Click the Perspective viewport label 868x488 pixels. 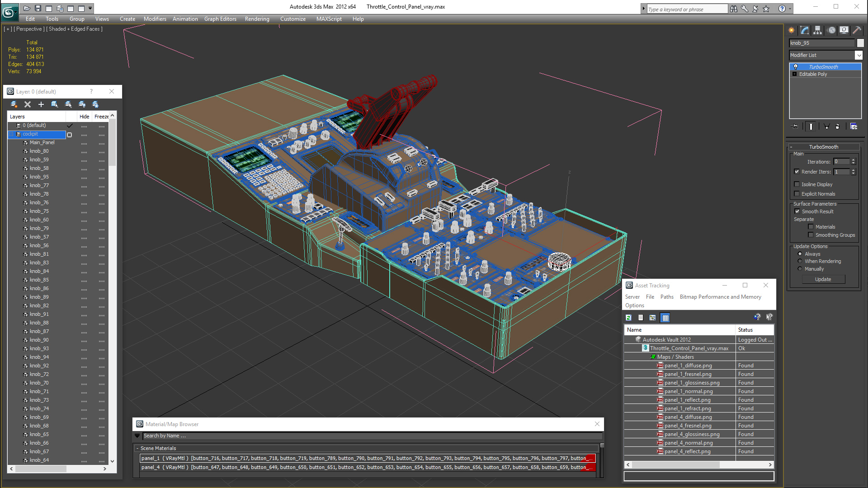pos(29,29)
